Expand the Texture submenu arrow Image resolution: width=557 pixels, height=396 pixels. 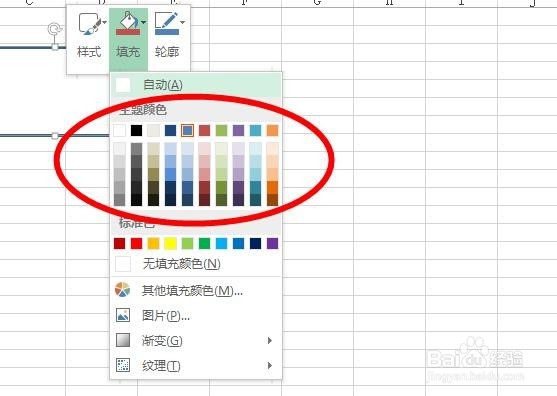(x=270, y=365)
